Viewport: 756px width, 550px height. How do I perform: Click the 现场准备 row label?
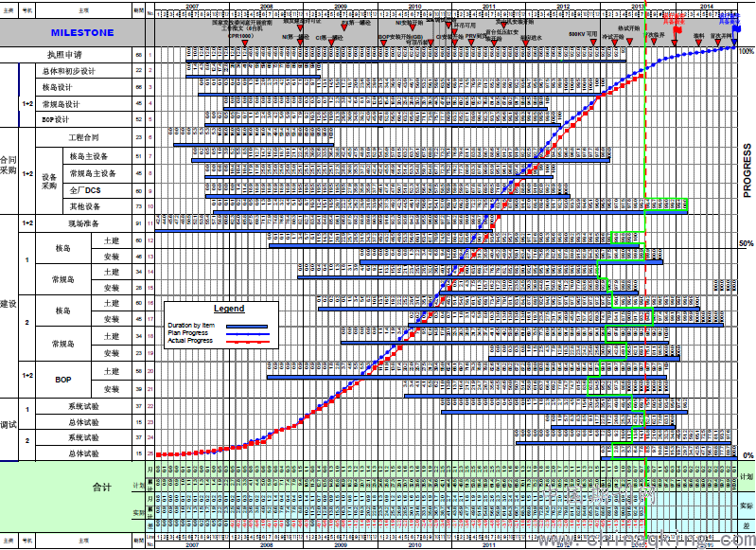(83, 223)
